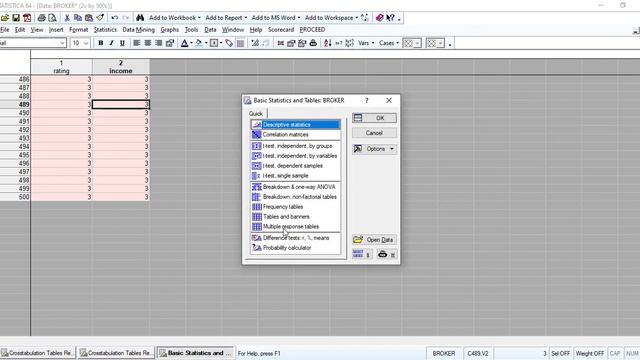Screen dimensions: 640x360
Task: Select Breakdown & one-way ANOVA
Action: coord(296,187)
